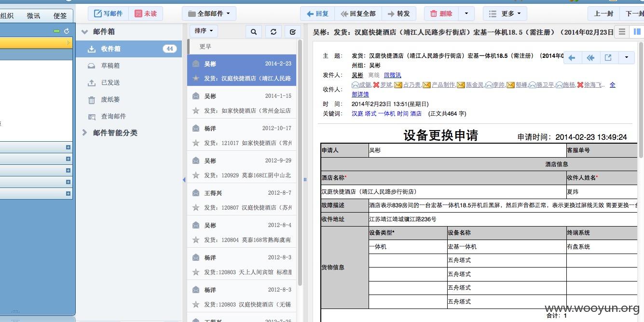
Task: Toggle the select-all checkmark icon in mail list toolbar
Action: point(292,32)
